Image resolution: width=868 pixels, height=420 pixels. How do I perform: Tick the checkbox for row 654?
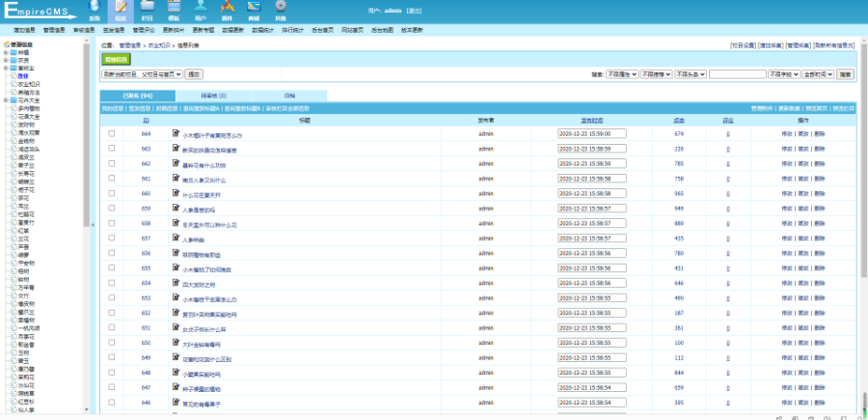point(112,283)
